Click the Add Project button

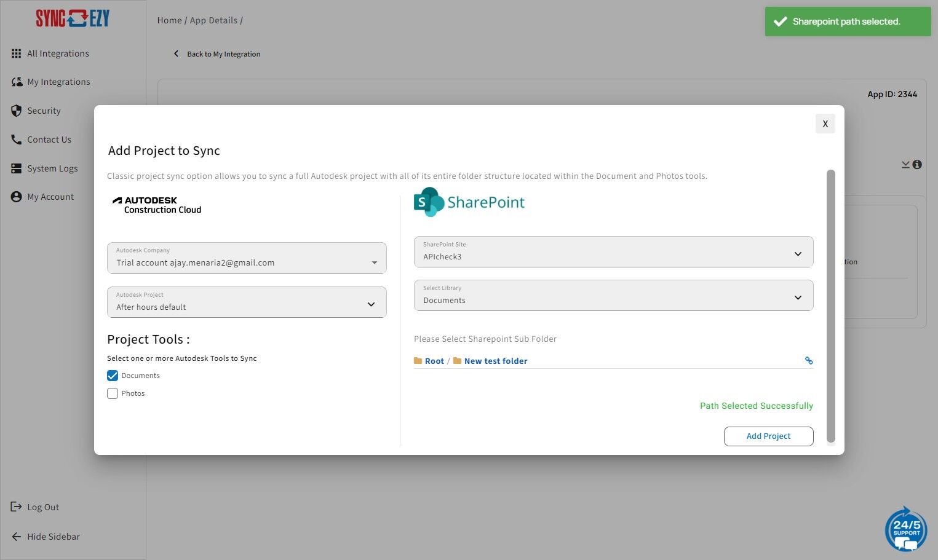pos(769,436)
